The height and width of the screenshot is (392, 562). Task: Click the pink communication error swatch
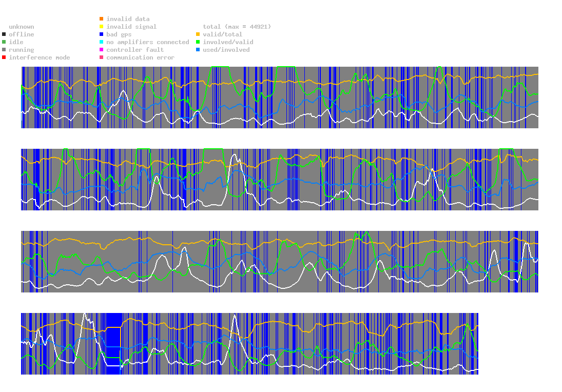[102, 57]
